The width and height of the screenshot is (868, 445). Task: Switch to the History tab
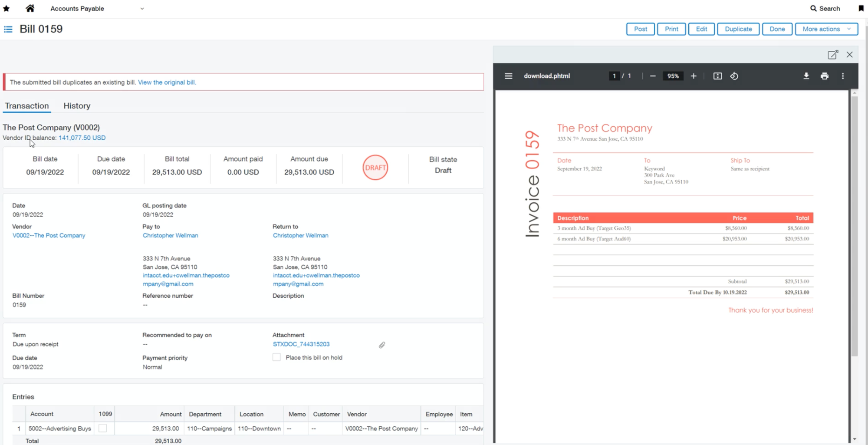point(77,105)
